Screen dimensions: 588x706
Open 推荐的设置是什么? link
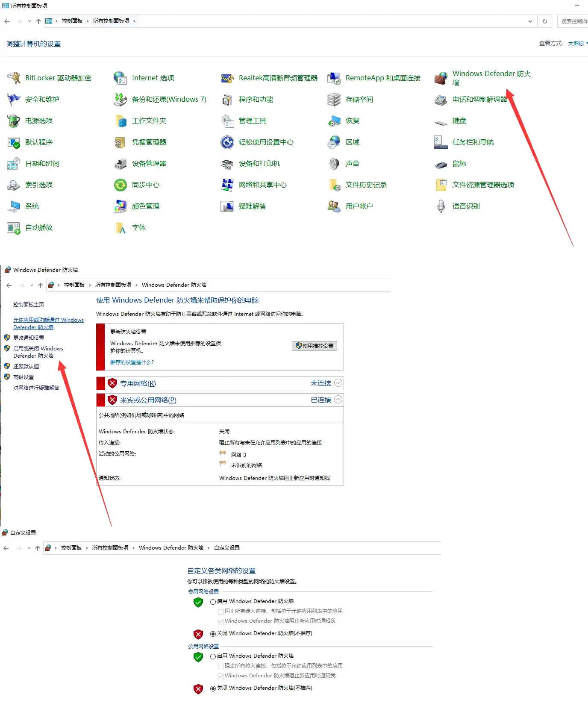click(132, 362)
